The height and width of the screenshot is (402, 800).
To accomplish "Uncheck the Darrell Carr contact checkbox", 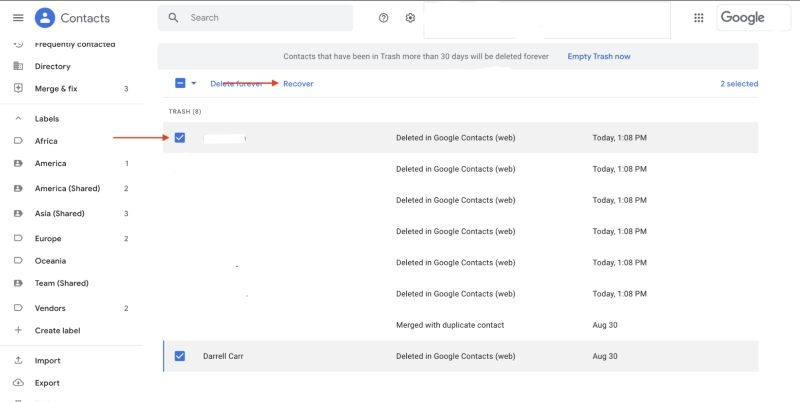I will coord(180,355).
